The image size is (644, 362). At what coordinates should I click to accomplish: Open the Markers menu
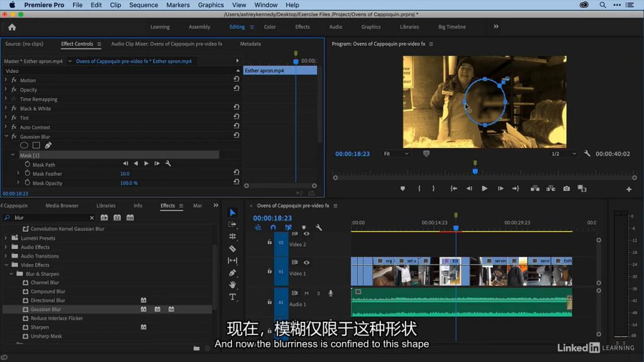[x=178, y=5]
